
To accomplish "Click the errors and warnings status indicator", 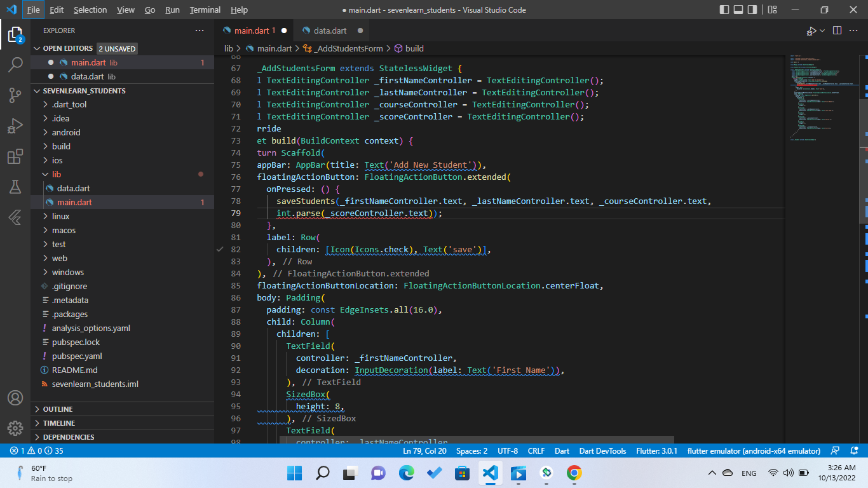I will click(x=36, y=451).
